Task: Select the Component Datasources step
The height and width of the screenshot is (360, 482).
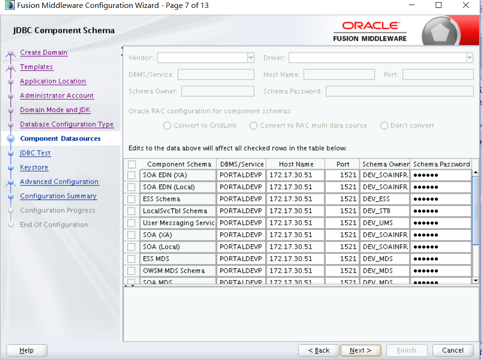Action: coord(60,139)
